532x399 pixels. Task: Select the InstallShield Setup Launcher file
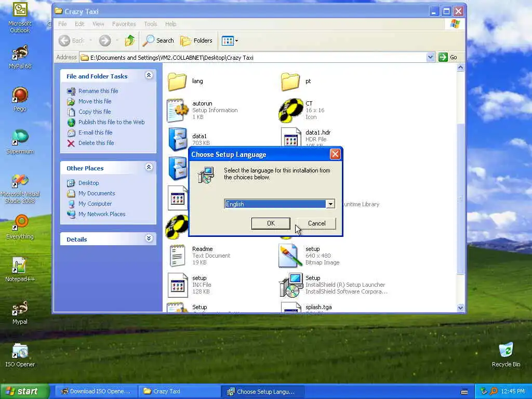[x=332, y=285]
